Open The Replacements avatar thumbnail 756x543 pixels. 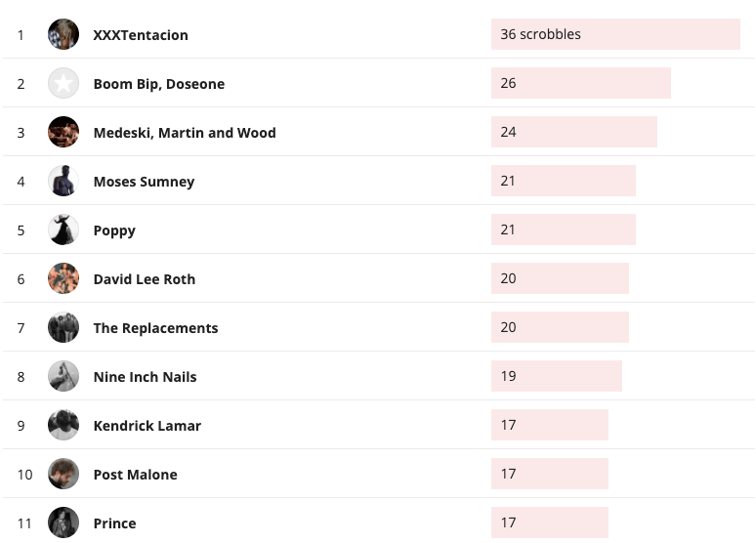click(x=63, y=327)
